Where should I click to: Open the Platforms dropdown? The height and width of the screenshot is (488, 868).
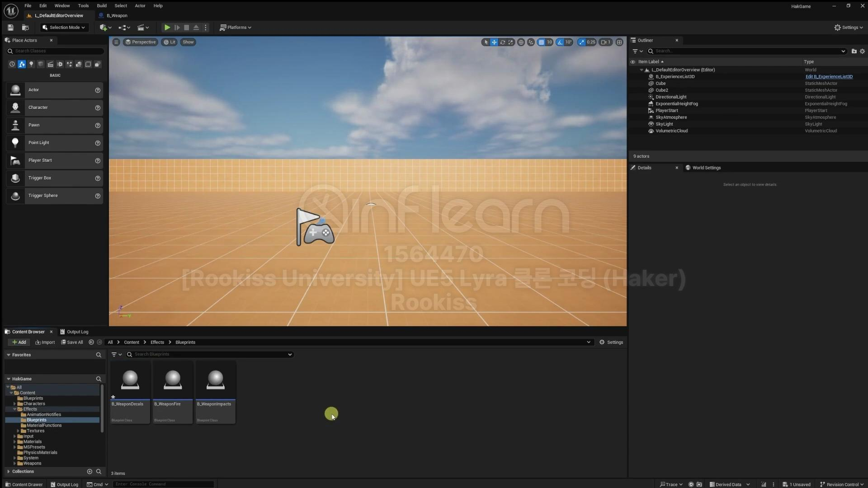coord(236,28)
